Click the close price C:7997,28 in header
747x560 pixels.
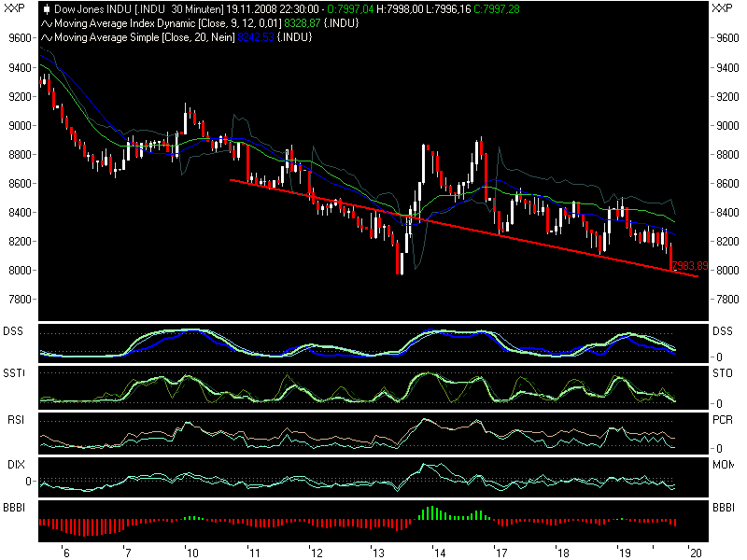[x=497, y=9]
